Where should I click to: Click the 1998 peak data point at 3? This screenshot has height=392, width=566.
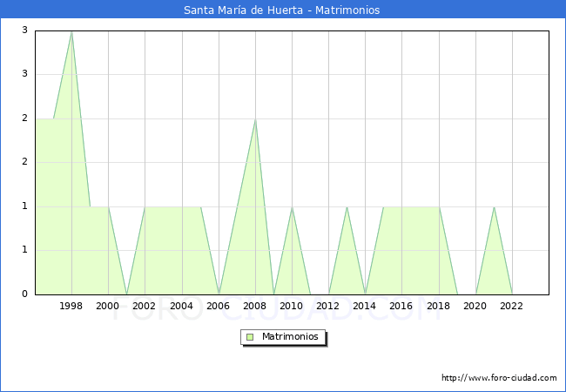coord(71,32)
